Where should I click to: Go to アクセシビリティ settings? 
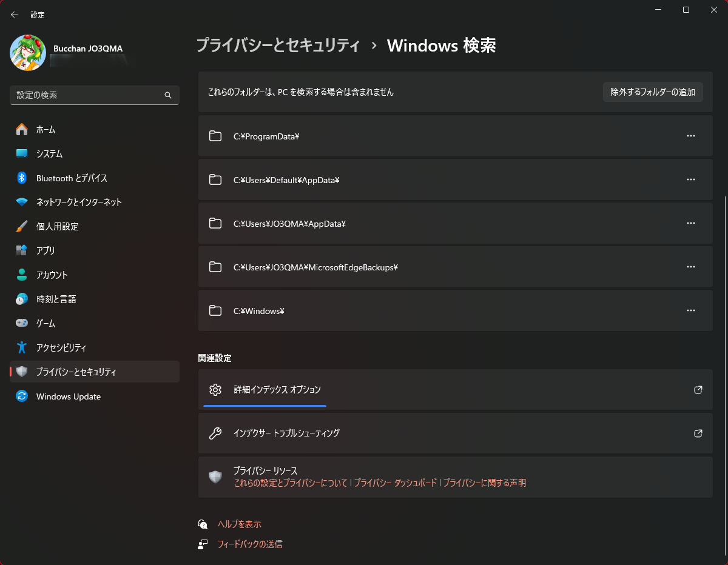(x=95, y=347)
